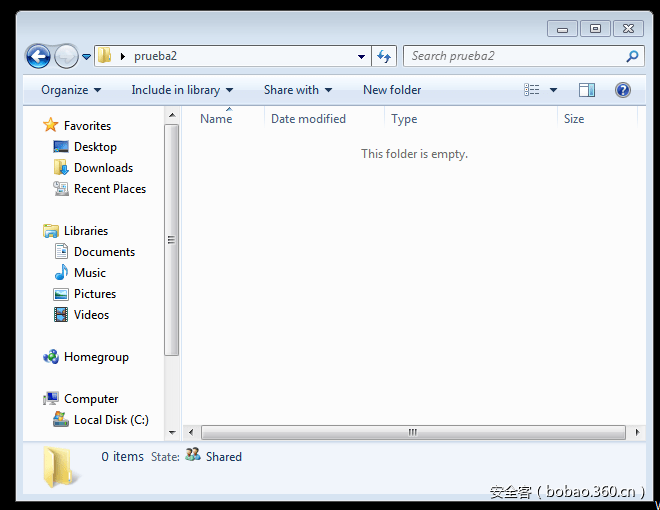Maximize the prueba2 window
This screenshot has height=510, width=660.
coord(595,29)
